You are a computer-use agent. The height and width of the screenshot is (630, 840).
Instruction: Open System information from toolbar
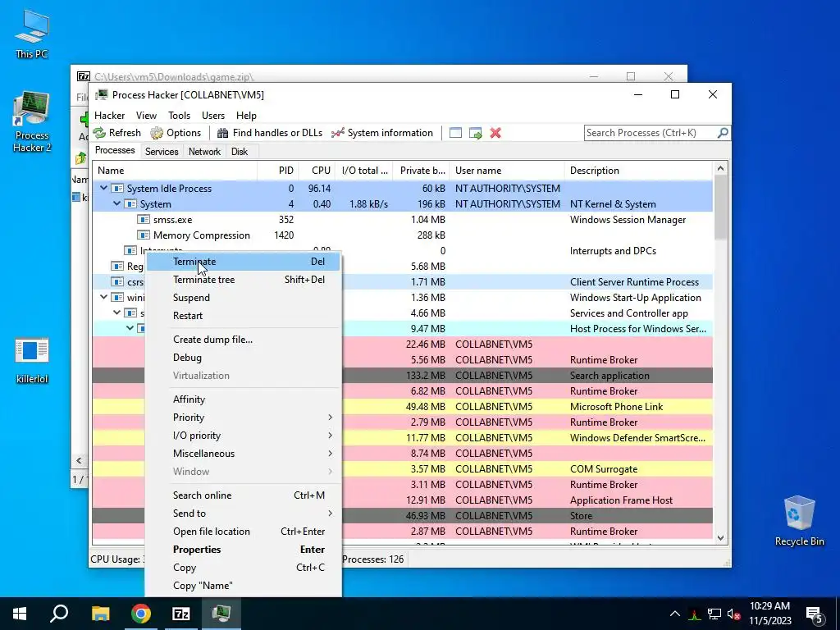tap(382, 133)
